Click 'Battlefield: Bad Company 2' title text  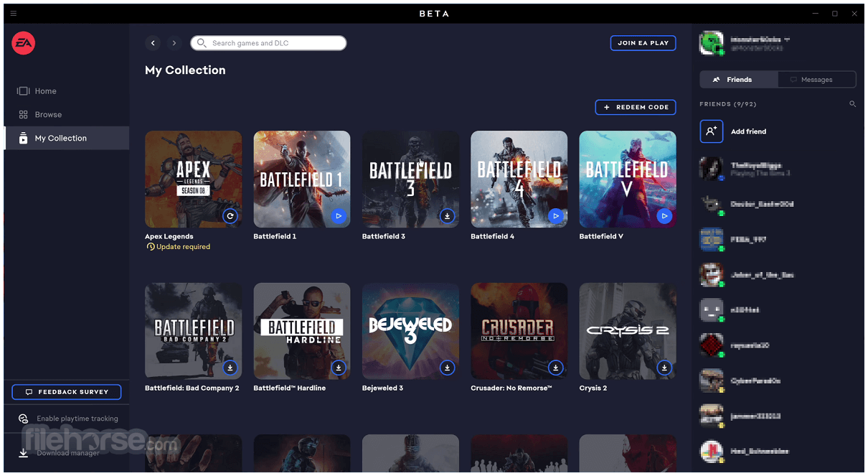click(192, 388)
